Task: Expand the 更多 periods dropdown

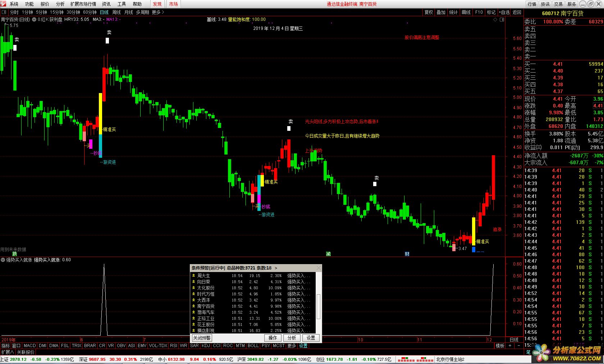Action: click(x=158, y=12)
